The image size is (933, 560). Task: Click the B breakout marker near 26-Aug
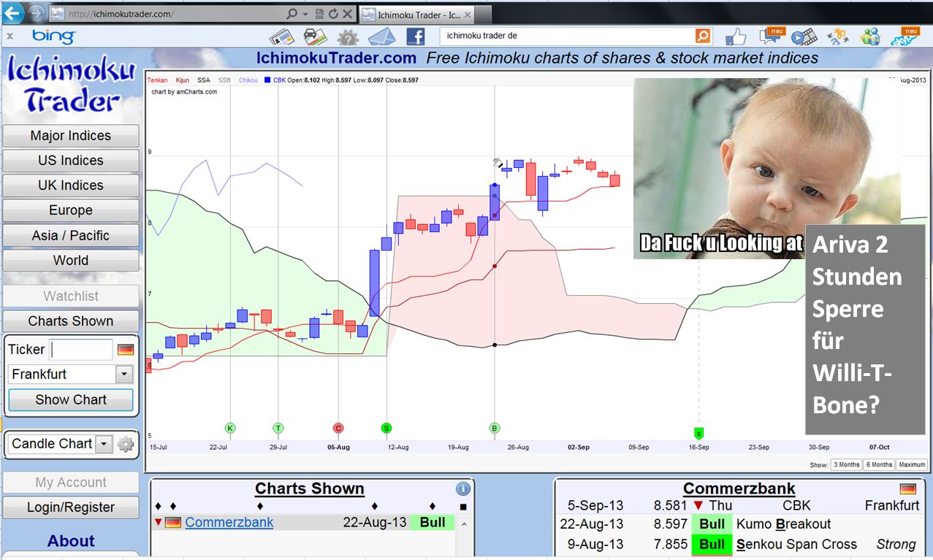click(495, 428)
